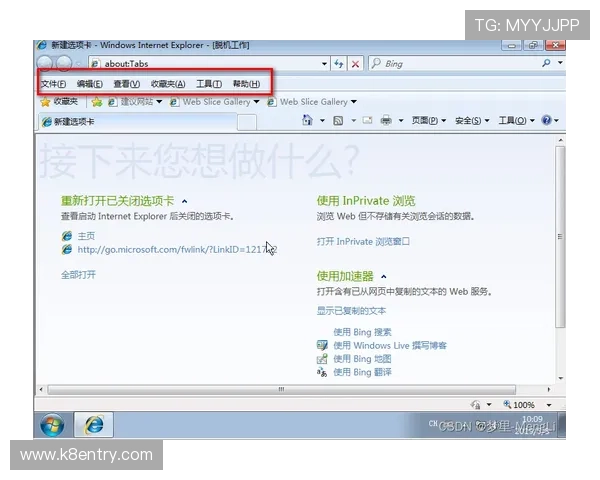This screenshot has height=480, width=600.
Task: Click the browser Forward button
Action: [x=64, y=63]
